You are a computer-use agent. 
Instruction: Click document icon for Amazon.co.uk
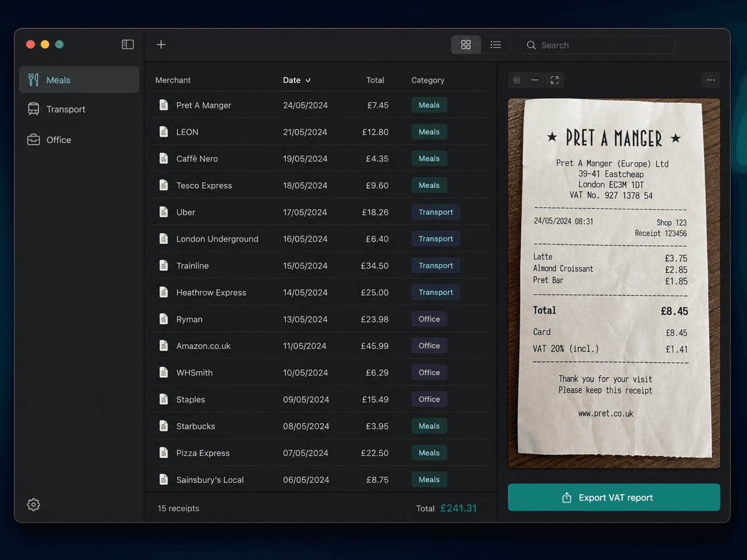(x=164, y=346)
